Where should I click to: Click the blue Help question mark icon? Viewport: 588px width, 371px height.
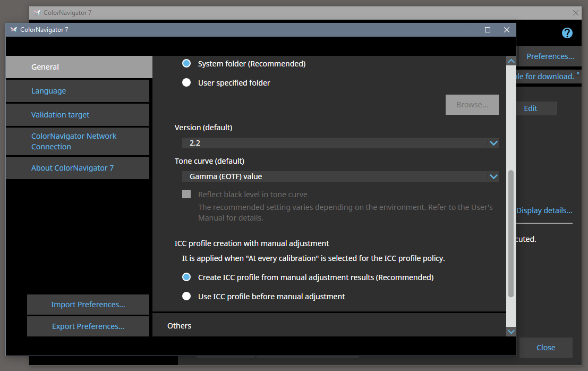[x=567, y=33]
